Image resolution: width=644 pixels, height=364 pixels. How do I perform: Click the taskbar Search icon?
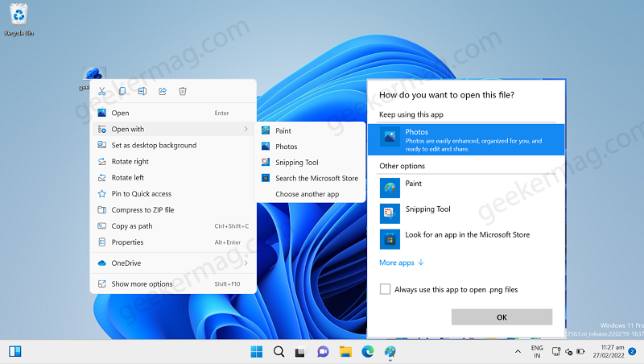point(279,352)
